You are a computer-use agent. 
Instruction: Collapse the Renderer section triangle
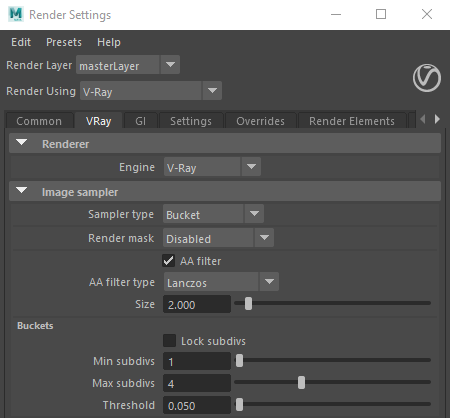pos(22,143)
